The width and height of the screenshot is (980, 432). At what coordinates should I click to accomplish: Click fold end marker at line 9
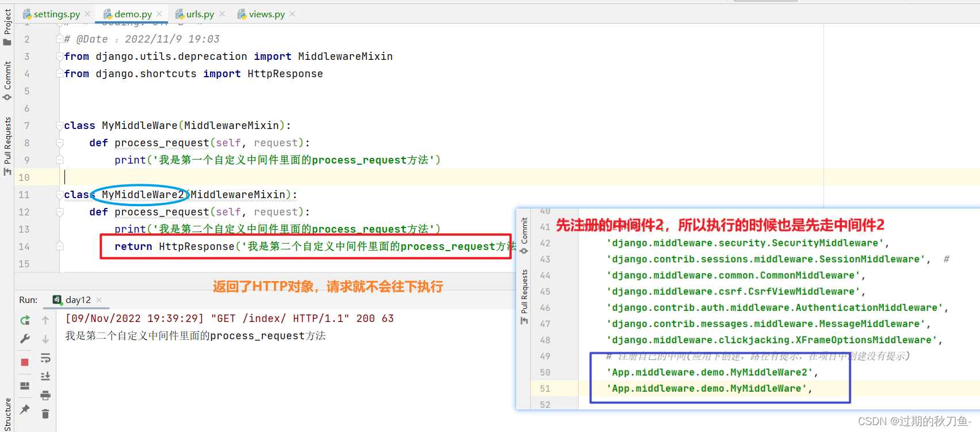(59, 160)
